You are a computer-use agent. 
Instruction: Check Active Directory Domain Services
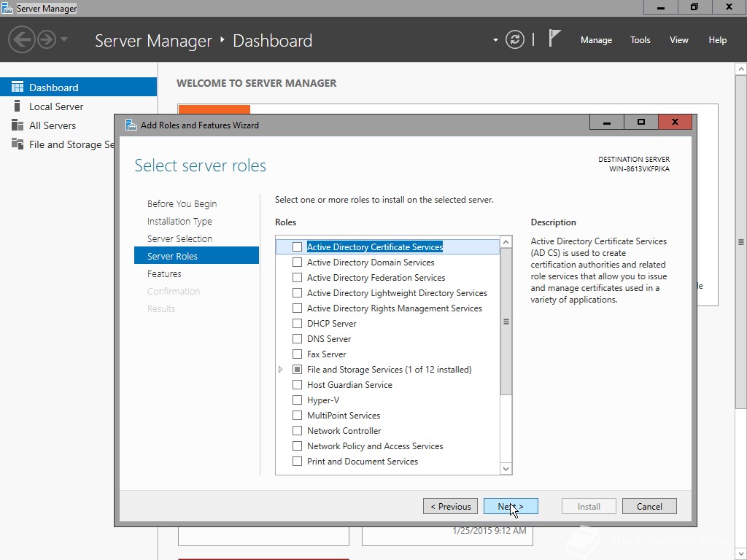297,262
